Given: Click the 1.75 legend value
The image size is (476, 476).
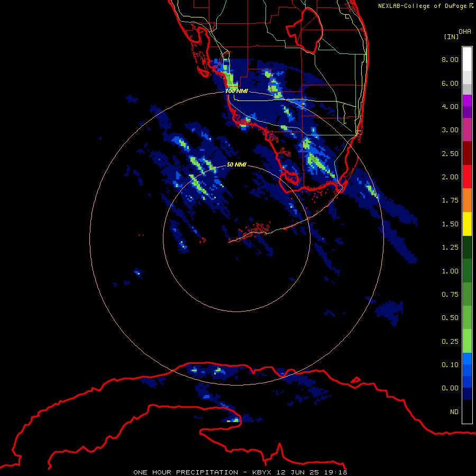Looking at the screenshot, I should coord(450,200).
